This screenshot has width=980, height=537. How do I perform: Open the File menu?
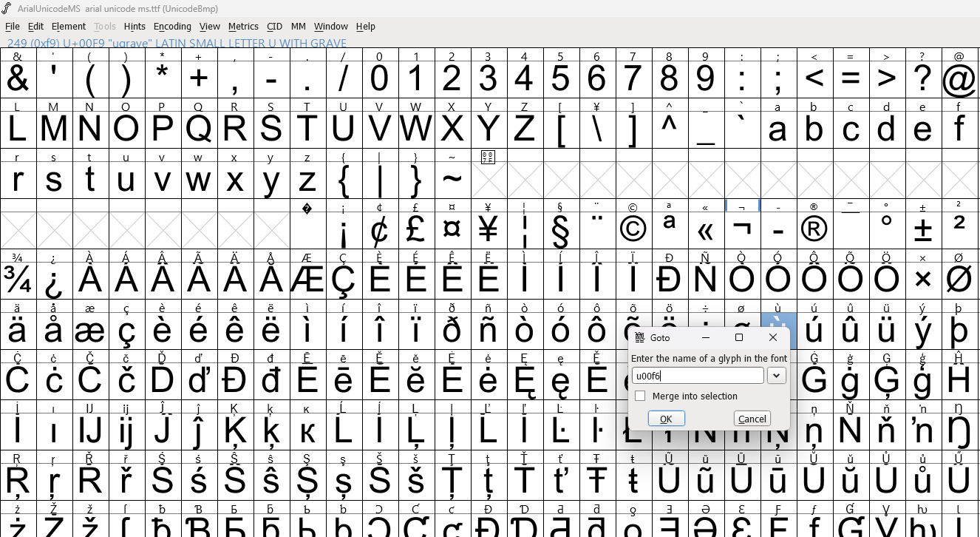click(13, 27)
